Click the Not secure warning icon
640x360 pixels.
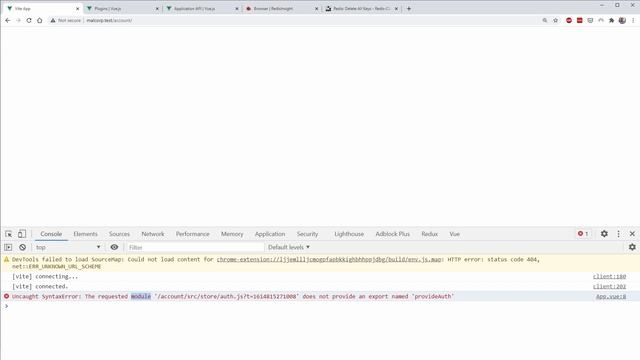tap(53, 20)
